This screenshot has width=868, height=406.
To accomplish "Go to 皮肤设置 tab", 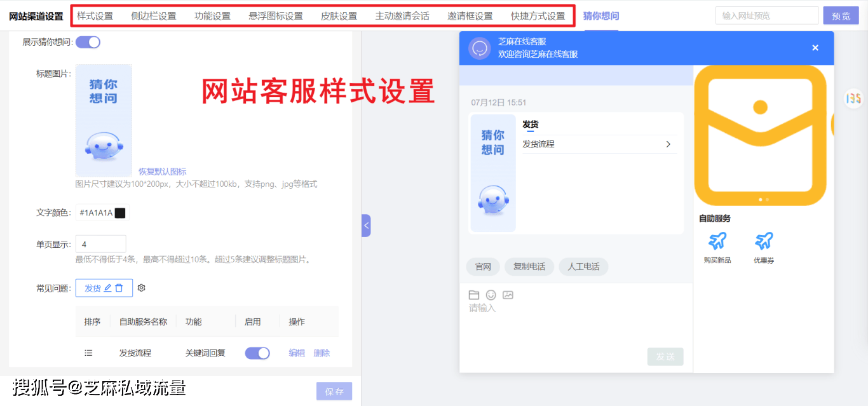I will pos(339,17).
